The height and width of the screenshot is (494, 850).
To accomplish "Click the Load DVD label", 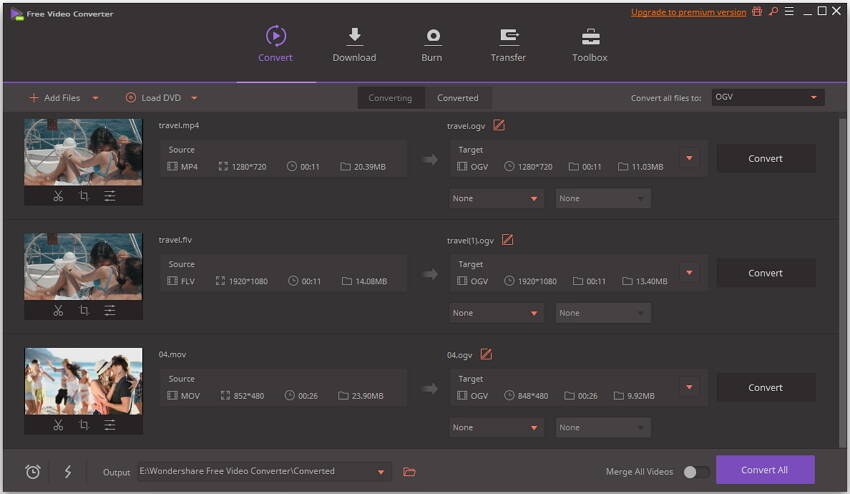I will pyautogui.click(x=161, y=98).
